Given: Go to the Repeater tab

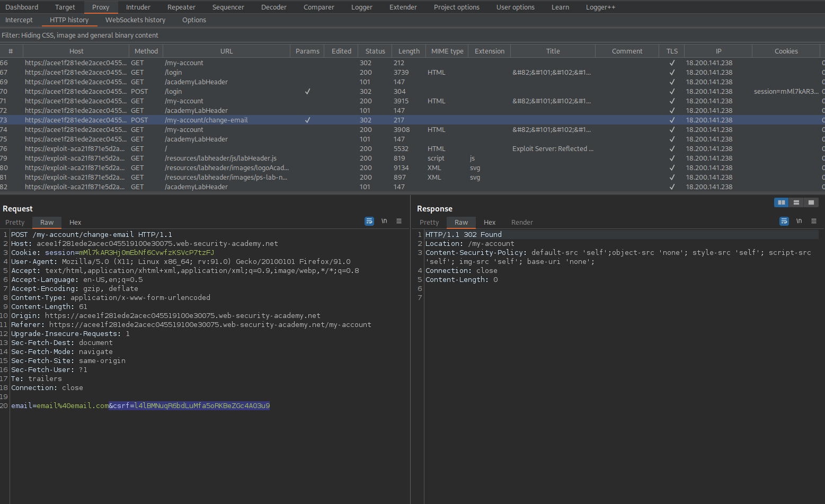Looking at the screenshot, I should (181, 7).
